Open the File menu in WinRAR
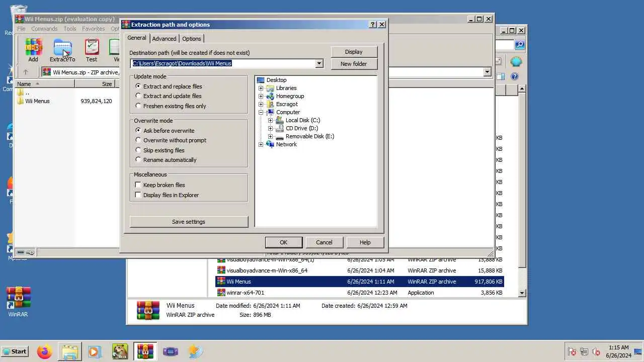The width and height of the screenshot is (644, 362). (x=21, y=29)
